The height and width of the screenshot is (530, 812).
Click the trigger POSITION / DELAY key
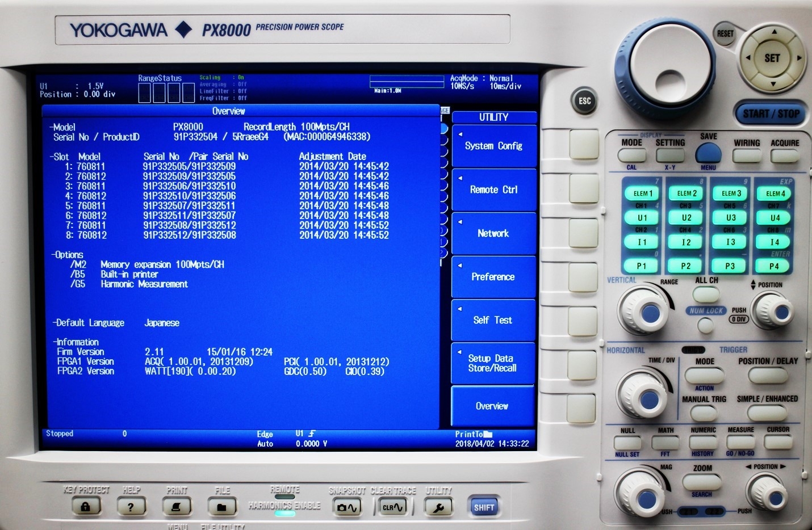768,375
